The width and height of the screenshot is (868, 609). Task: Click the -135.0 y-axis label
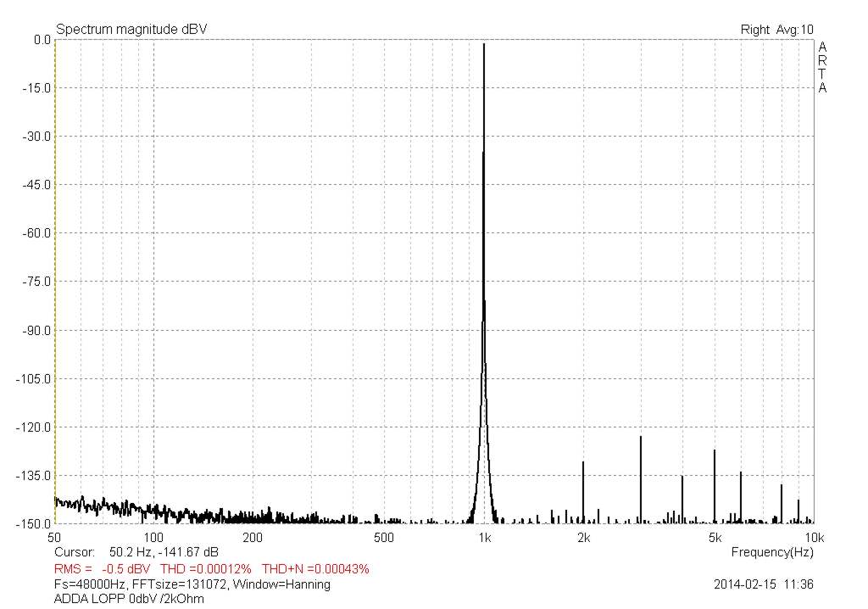click(34, 476)
